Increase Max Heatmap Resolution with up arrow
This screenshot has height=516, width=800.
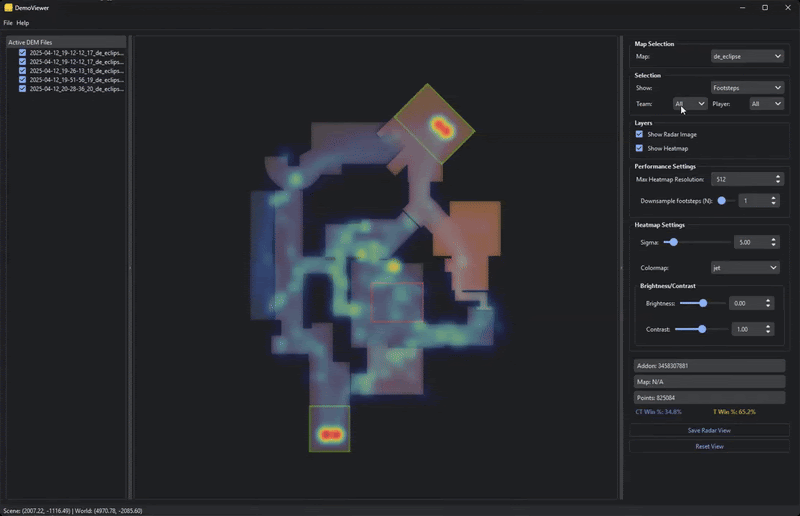tap(778, 176)
